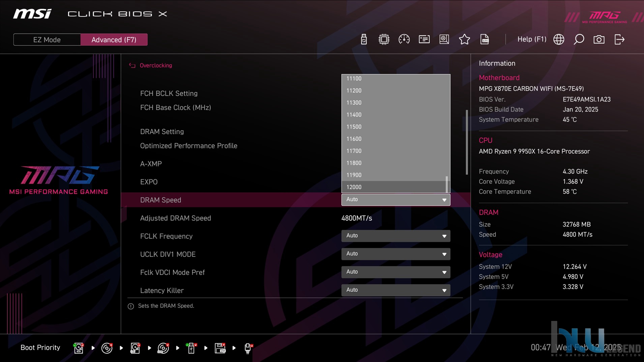Click the UCLK DIV1 MODE label
The image size is (644, 362).
168,254
